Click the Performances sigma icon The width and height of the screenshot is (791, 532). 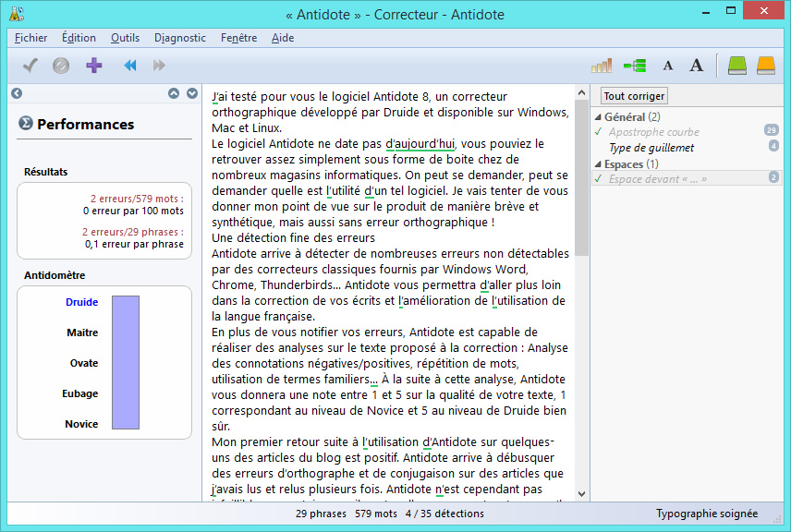pos(26,123)
